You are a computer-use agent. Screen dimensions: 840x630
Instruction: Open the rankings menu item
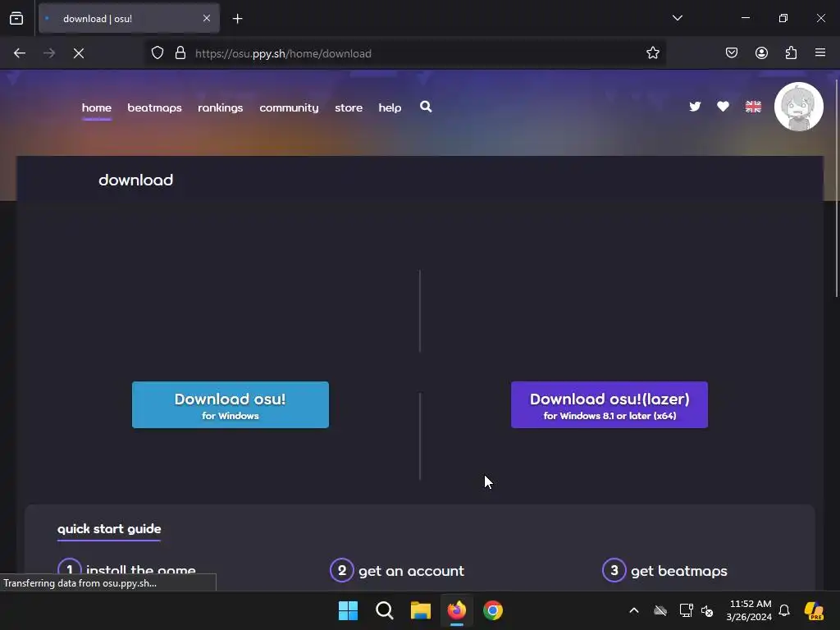[x=220, y=107]
